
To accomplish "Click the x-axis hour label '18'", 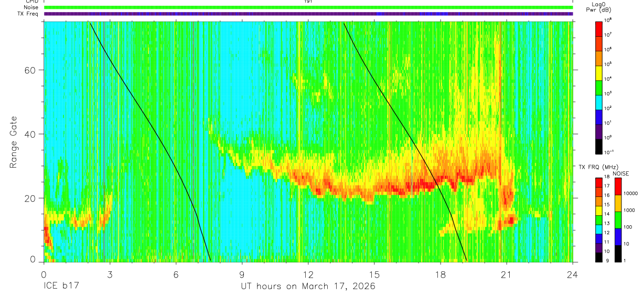I will (440, 274).
